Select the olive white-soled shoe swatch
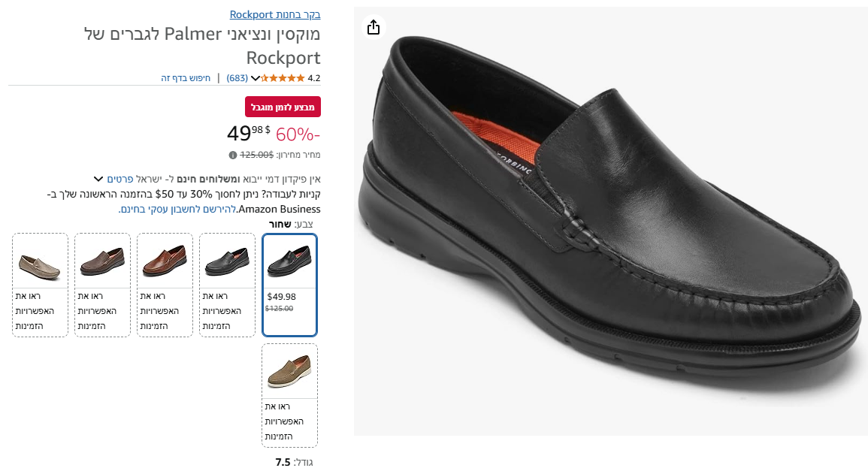868x471 pixels. tap(289, 395)
